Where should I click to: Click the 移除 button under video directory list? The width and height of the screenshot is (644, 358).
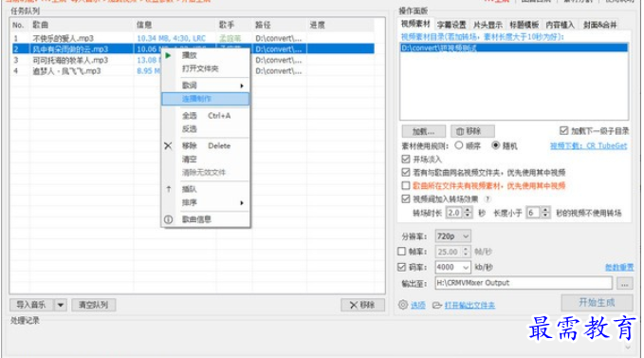click(472, 132)
